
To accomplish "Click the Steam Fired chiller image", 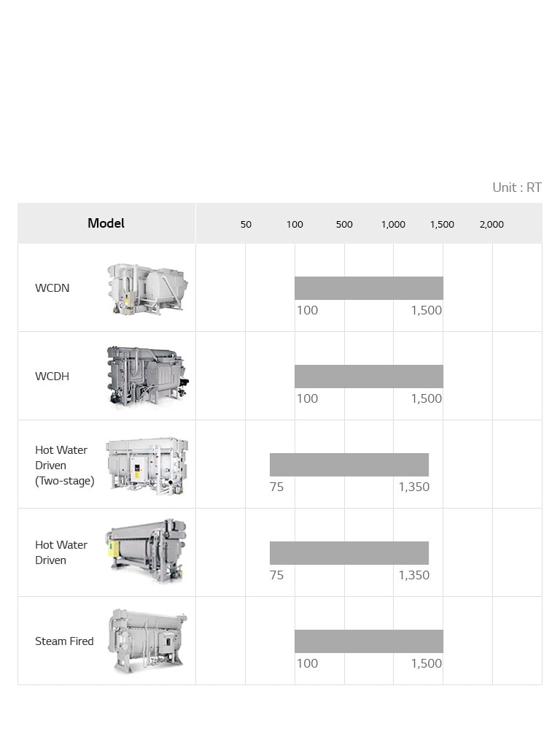I will pos(148,641).
